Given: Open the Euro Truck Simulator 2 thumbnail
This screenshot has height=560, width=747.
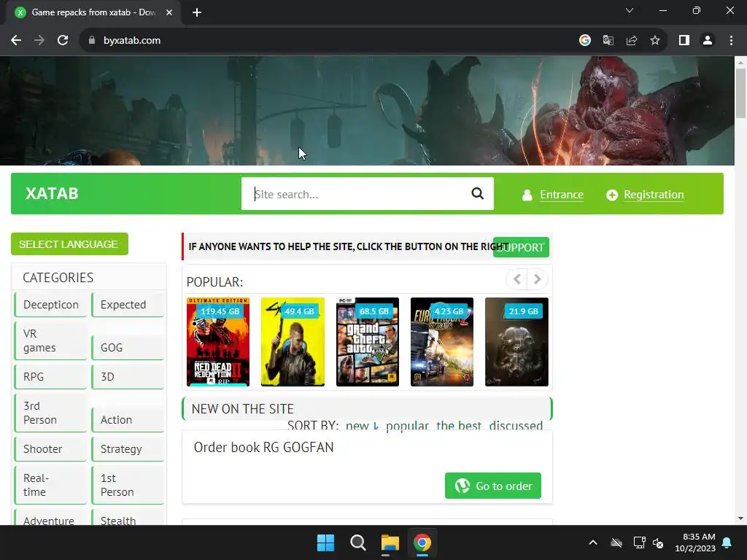Looking at the screenshot, I should tap(442, 342).
